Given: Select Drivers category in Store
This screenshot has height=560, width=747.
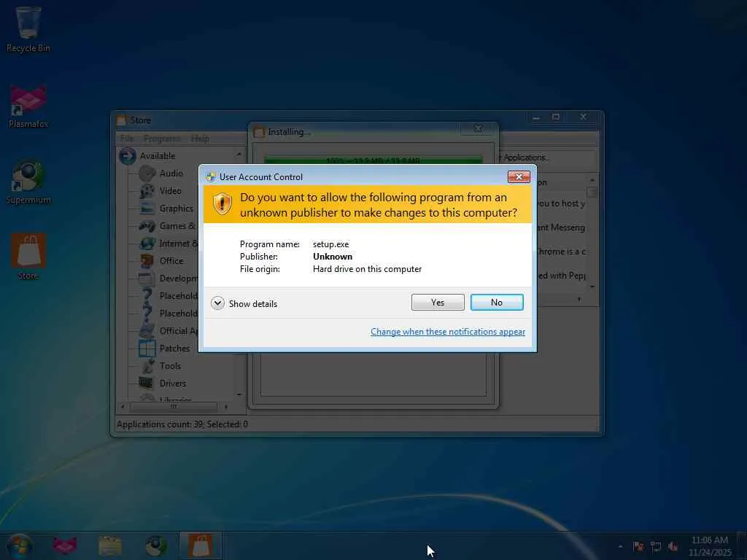Looking at the screenshot, I should 172,384.
